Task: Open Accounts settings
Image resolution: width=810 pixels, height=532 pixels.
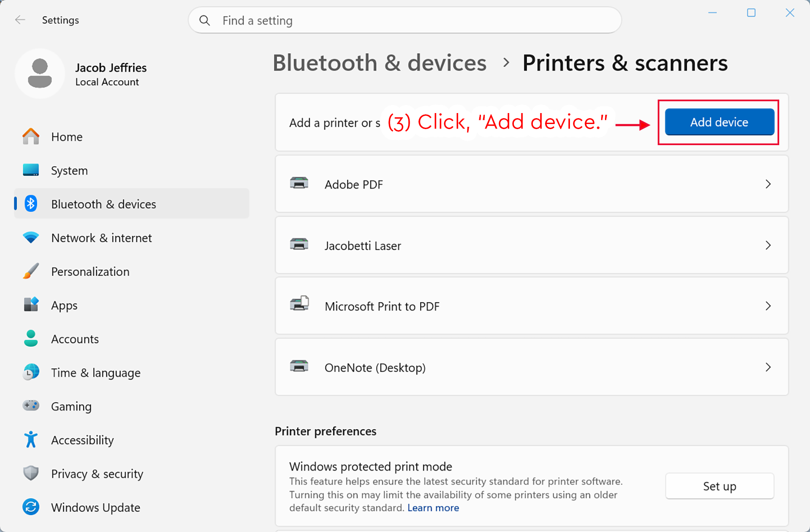Action: pyautogui.click(x=132, y=339)
